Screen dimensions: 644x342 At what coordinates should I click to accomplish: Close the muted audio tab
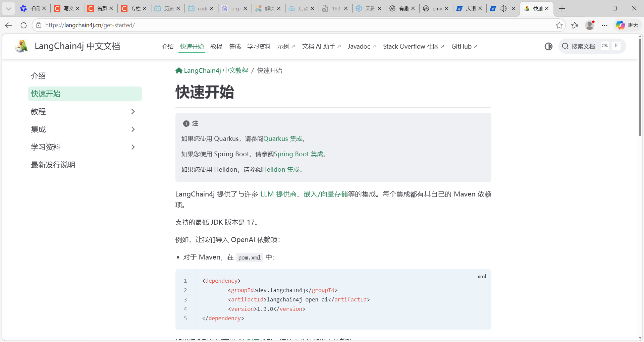(x=514, y=8)
